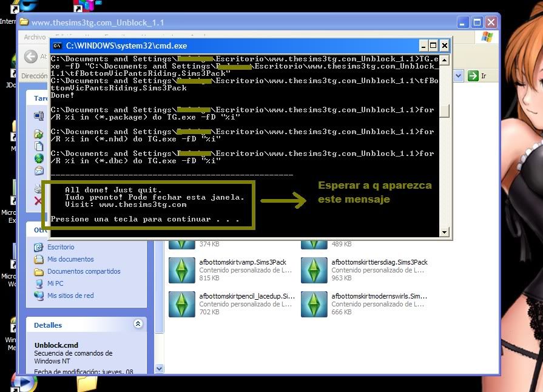543x392 pixels.
Task: Click the Windows flag logo in Explorer
Action: point(487,37)
